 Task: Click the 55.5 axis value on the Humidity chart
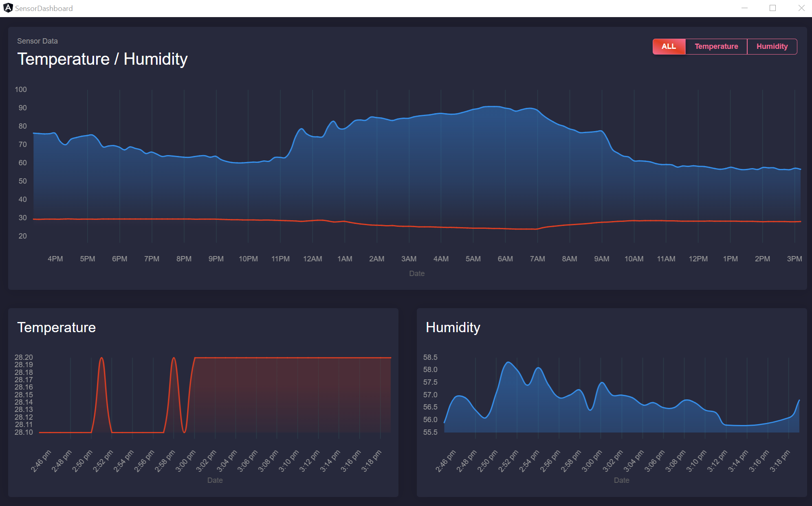click(431, 432)
